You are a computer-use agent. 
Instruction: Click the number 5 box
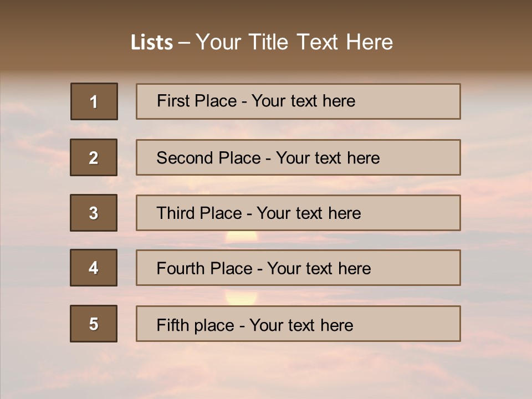pyautogui.click(x=94, y=324)
